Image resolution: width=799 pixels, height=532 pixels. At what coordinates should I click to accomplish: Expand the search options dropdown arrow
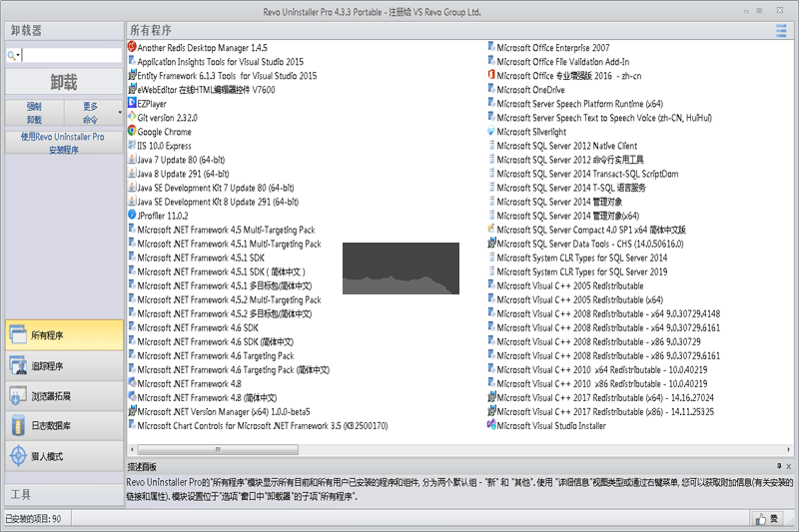18,56
